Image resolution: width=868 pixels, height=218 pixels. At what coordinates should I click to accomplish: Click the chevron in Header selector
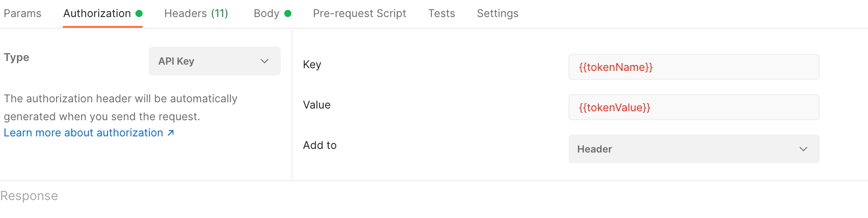803,149
